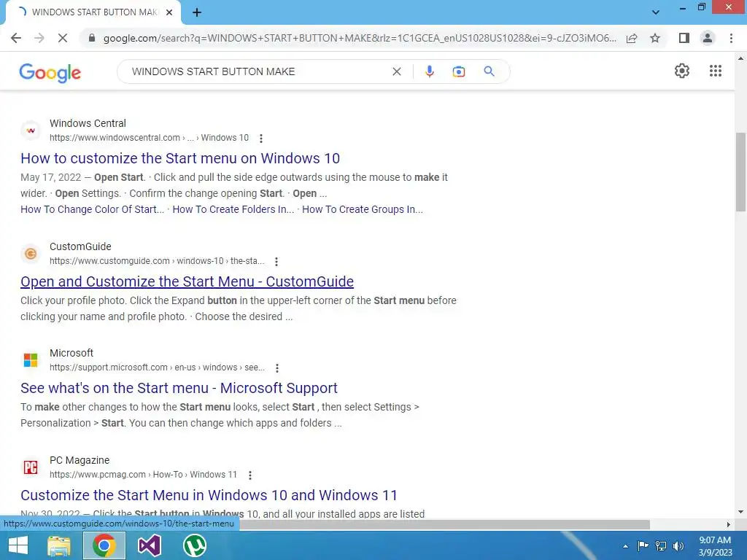Click the vertical scrollbar thumb
The width and height of the screenshot is (747, 560).
point(740,171)
